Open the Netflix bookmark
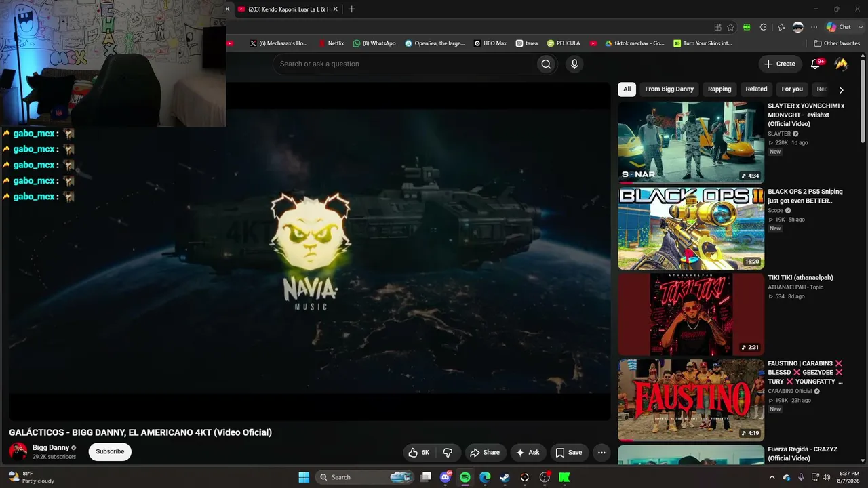 pyautogui.click(x=331, y=43)
